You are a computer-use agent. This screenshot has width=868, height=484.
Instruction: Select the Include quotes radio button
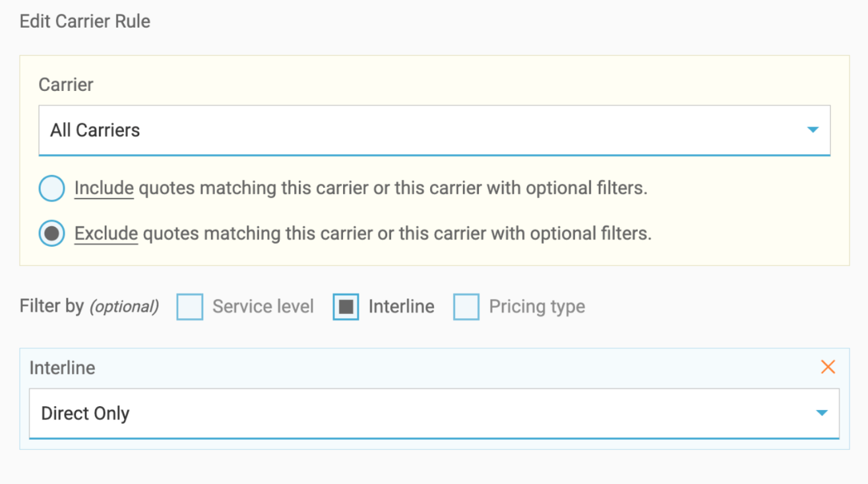point(52,189)
